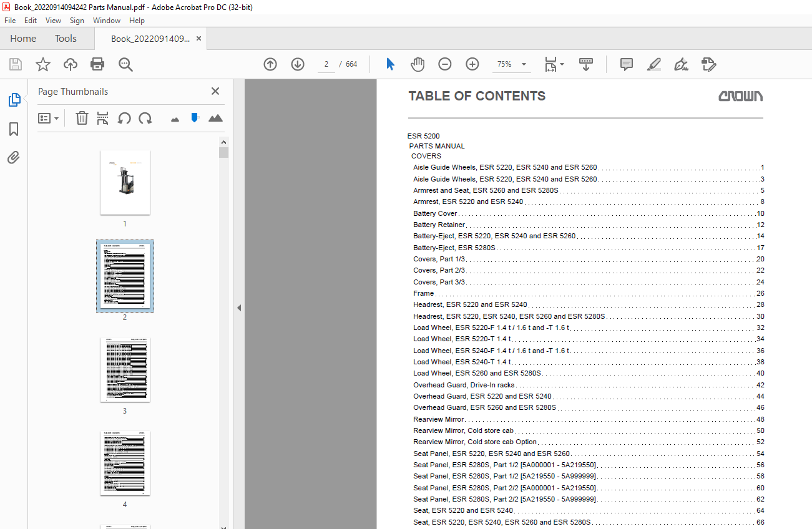Open the Bookmarks panel icon
This screenshot has height=529, width=812.
click(x=14, y=129)
